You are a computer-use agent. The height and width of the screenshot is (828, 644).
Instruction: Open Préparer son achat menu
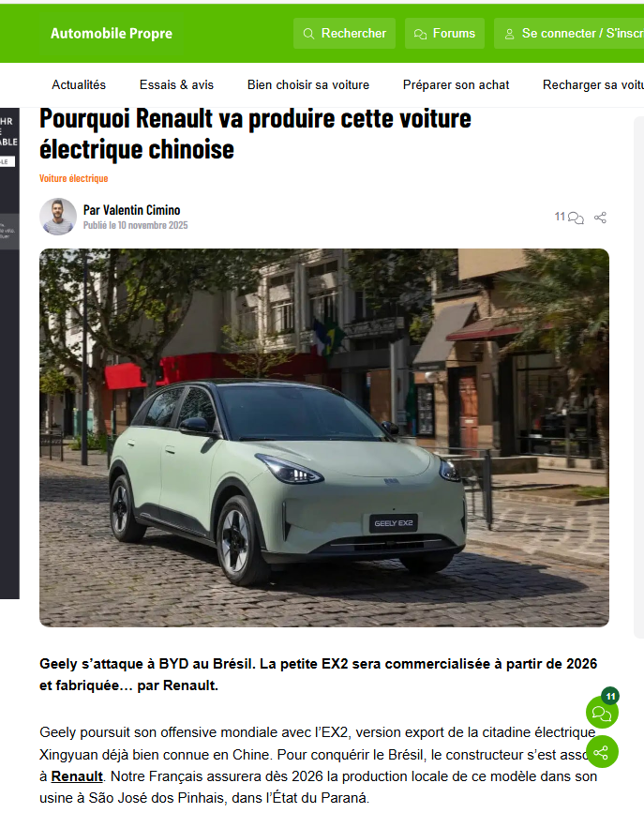click(x=457, y=84)
